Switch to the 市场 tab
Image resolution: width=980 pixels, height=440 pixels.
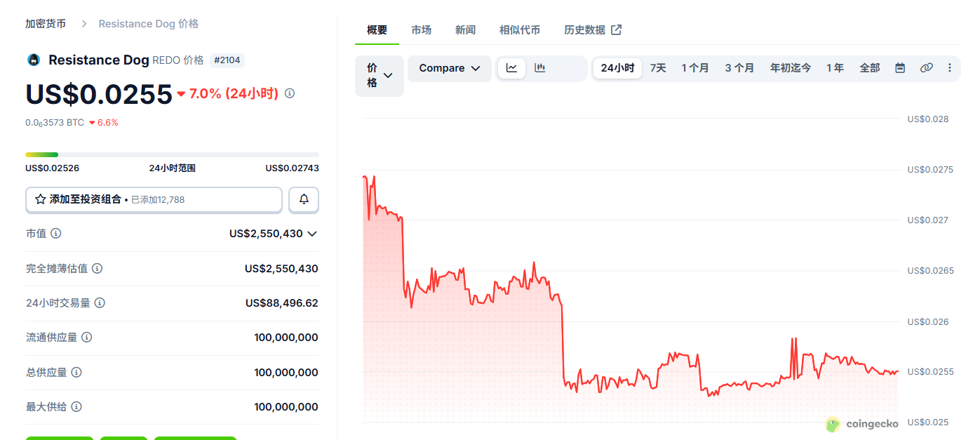click(x=421, y=30)
